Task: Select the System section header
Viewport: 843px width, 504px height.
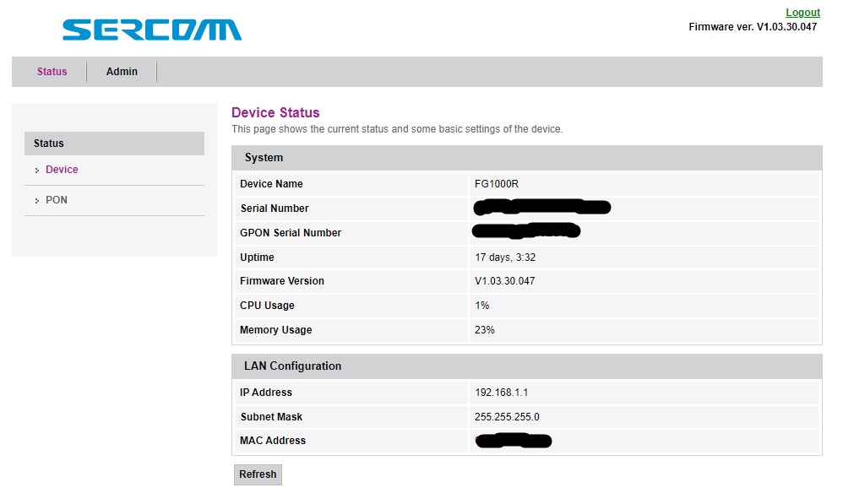Action: click(x=263, y=158)
